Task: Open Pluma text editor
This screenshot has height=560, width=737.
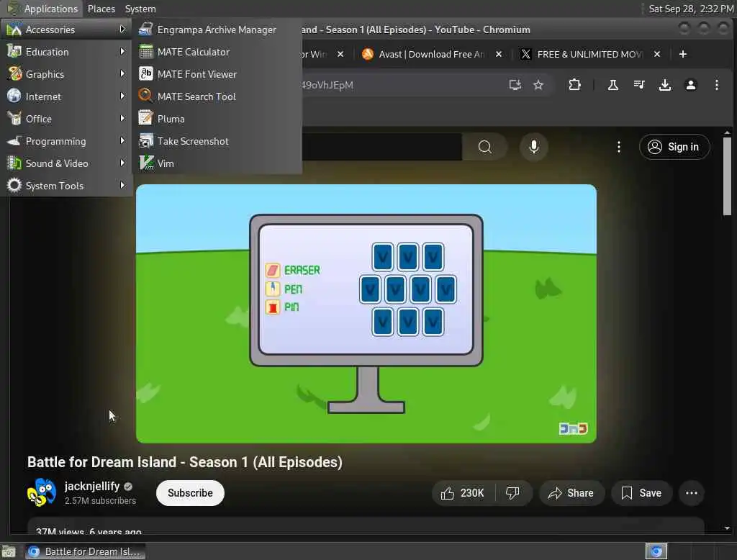Action: (217, 119)
